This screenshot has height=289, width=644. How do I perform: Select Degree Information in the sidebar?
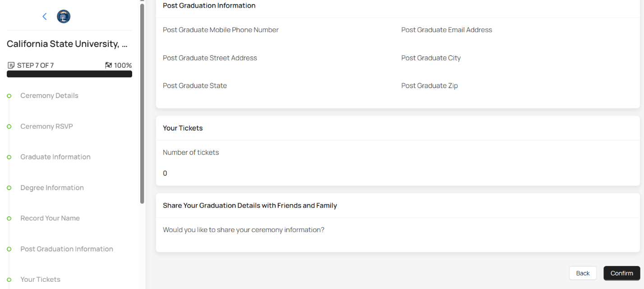click(52, 187)
